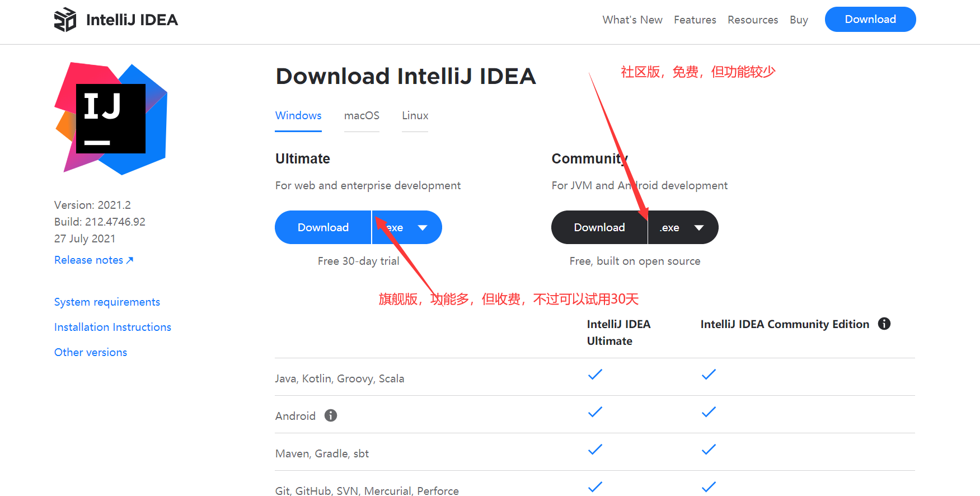This screenshot has width=980, height=496.
Task: Click the 'Download IntelliJ IDEA' page heading
Action: point(406,76)
